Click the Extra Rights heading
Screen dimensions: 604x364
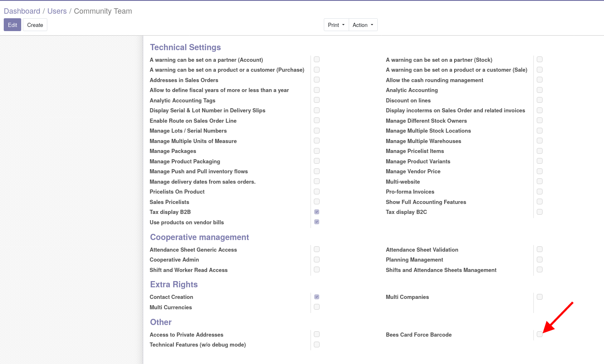174,284
